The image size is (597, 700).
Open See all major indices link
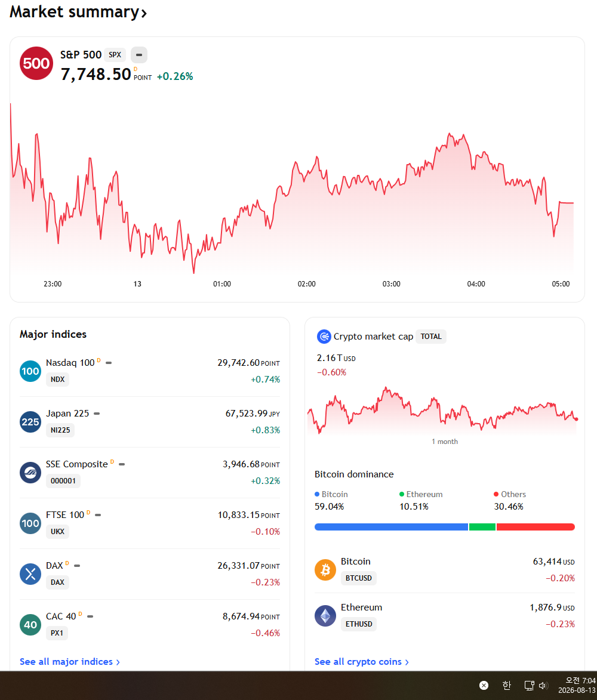pos(70,662)
